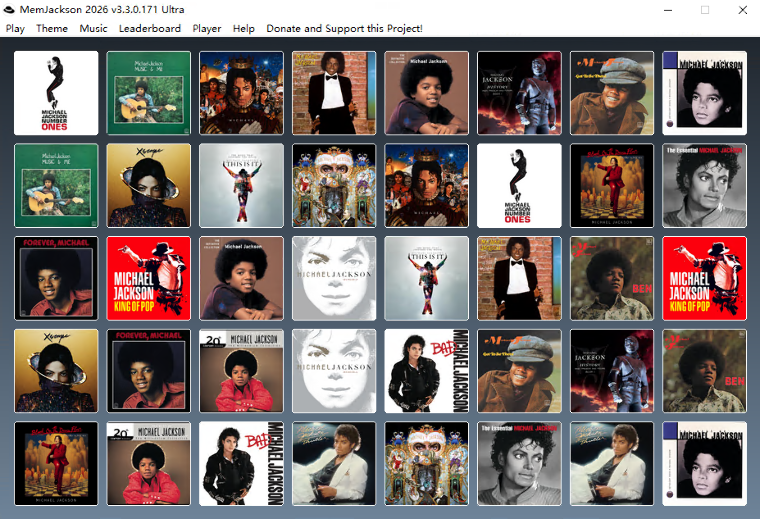Viewport: 760px width, 519px height.
Task: Flip the Michael crown painting card in second row
Action: tap(427, 186)
